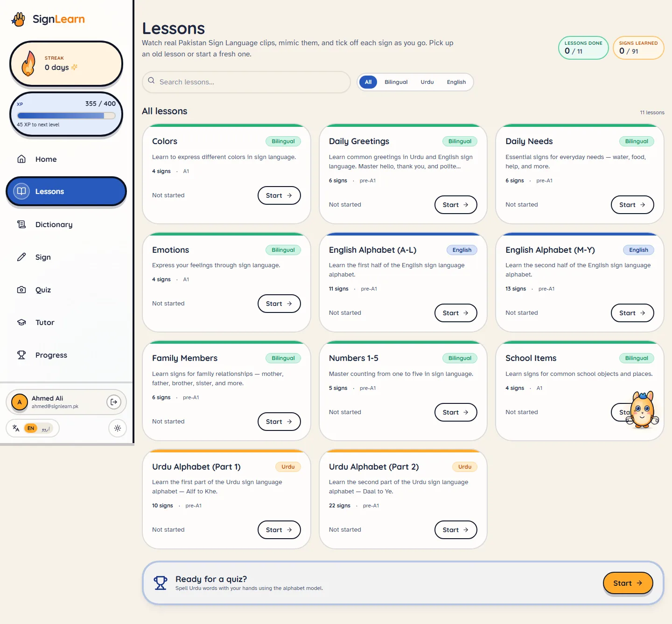Focus the Search lessons field
This screenshot has height=624, width=672.
(x=246, y=82)
